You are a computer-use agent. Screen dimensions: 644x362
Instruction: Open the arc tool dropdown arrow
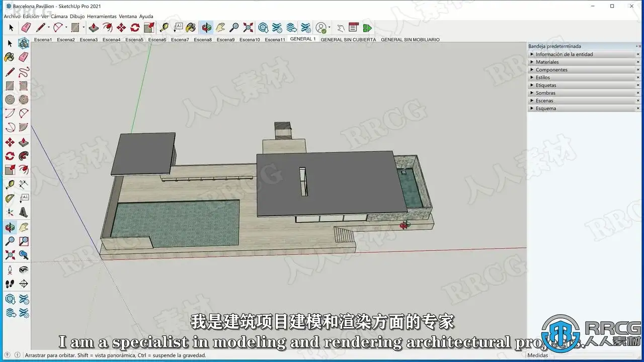click(x=66, y=28)
